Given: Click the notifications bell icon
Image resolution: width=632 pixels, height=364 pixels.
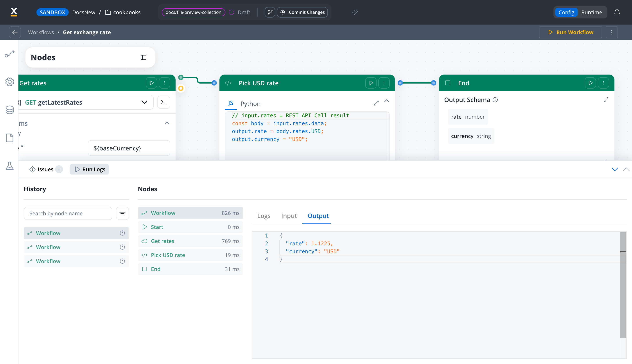Looking at the screenshot, I should pyautogui.click(x=617, y=12).
